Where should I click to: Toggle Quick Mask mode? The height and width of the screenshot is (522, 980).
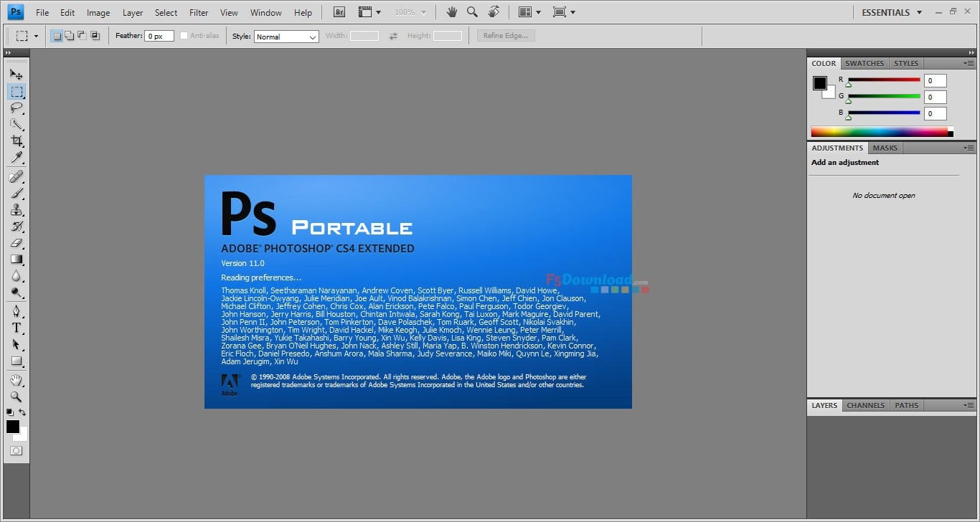pos(16,451)
